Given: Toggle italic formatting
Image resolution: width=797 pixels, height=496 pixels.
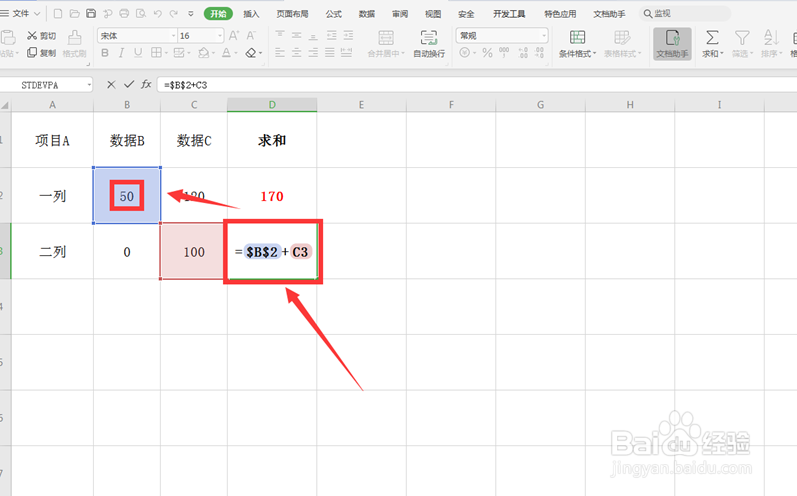Looking at the screenshot, I should [x=121, y=53].
